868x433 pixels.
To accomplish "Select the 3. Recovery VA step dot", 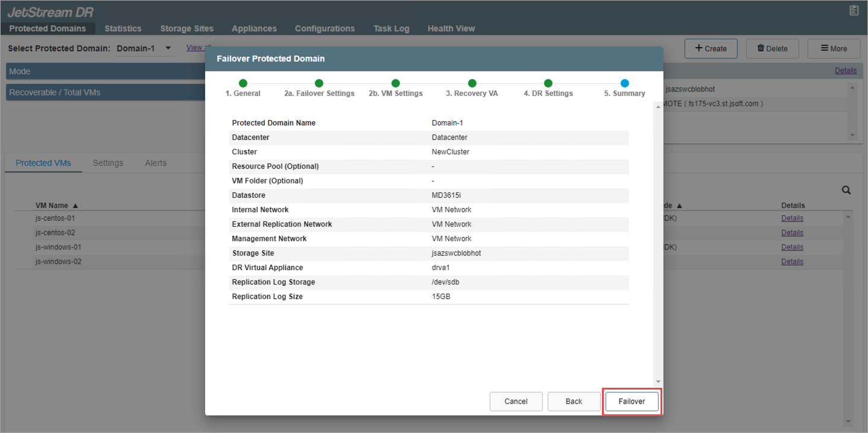I will 472,83.
